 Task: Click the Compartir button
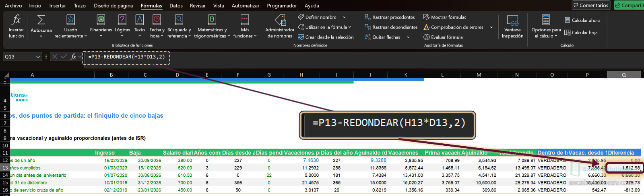tap(629, 5)
